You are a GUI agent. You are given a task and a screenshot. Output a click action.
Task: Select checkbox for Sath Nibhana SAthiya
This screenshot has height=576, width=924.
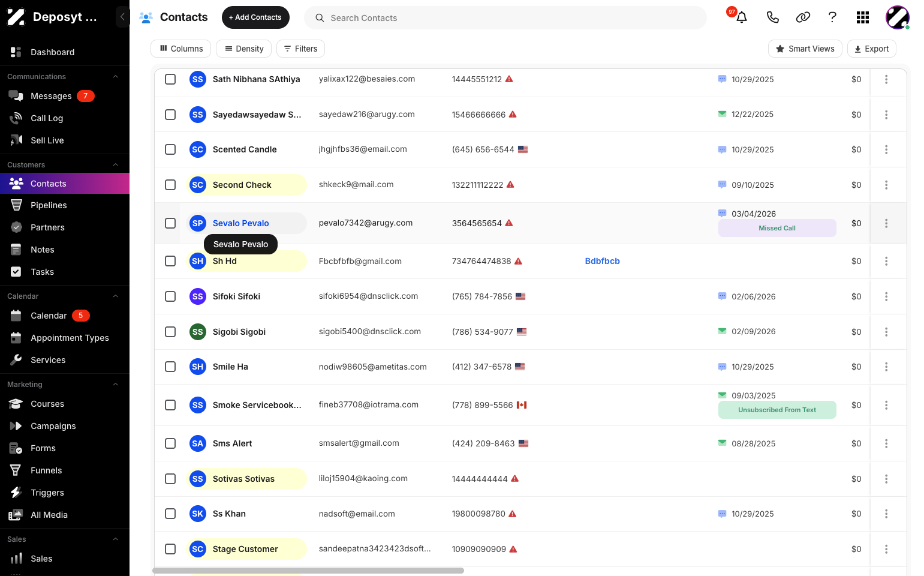click(170, 79)
